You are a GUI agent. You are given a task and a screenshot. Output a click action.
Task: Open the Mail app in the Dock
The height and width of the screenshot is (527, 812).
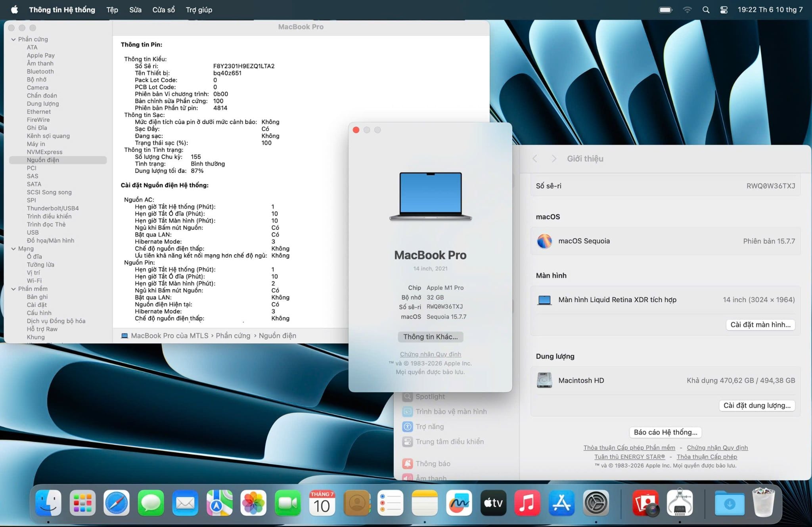185,503
